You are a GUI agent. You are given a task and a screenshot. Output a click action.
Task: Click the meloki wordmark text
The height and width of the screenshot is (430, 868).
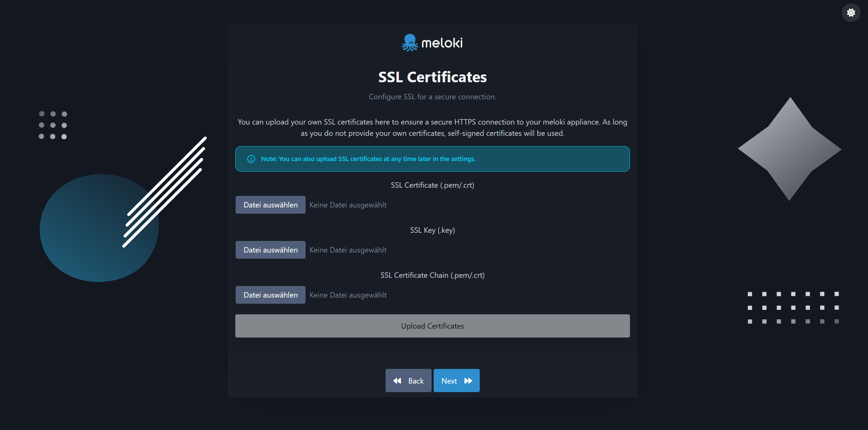pos(442,43)
